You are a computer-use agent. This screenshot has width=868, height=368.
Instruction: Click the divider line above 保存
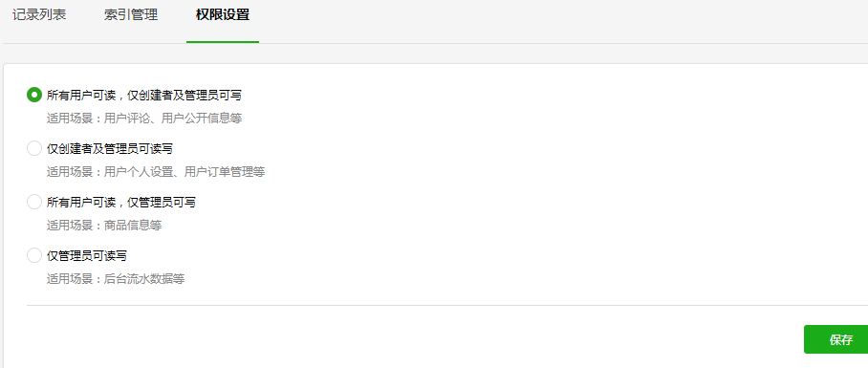(x=447, y=305)
